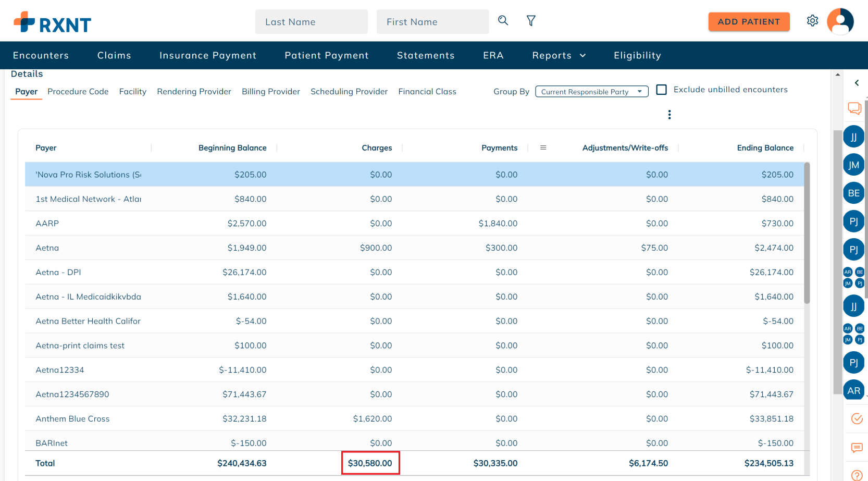
Task: Switch to the Facility tab
Action: pos(132,92)
